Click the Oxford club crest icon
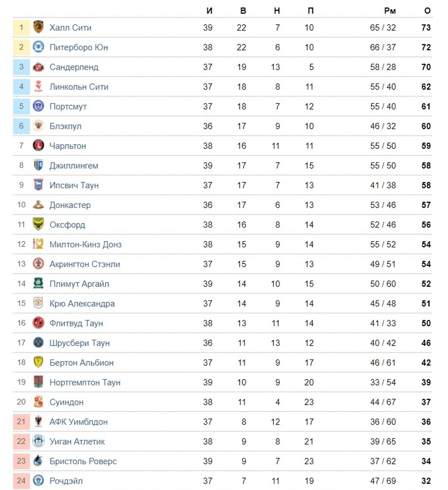The height and width of the screenshot is (490, 448). [x=38, y=224]
